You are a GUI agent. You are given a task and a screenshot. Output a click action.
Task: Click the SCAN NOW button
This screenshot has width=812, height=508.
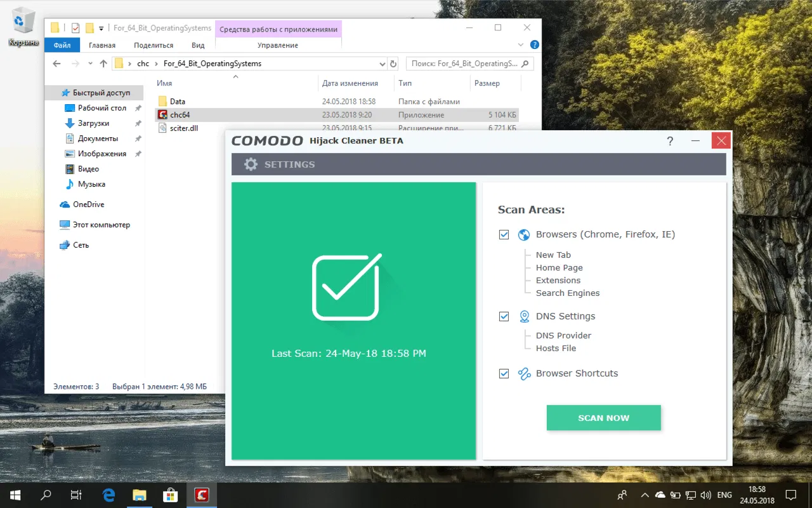(604, 418)
